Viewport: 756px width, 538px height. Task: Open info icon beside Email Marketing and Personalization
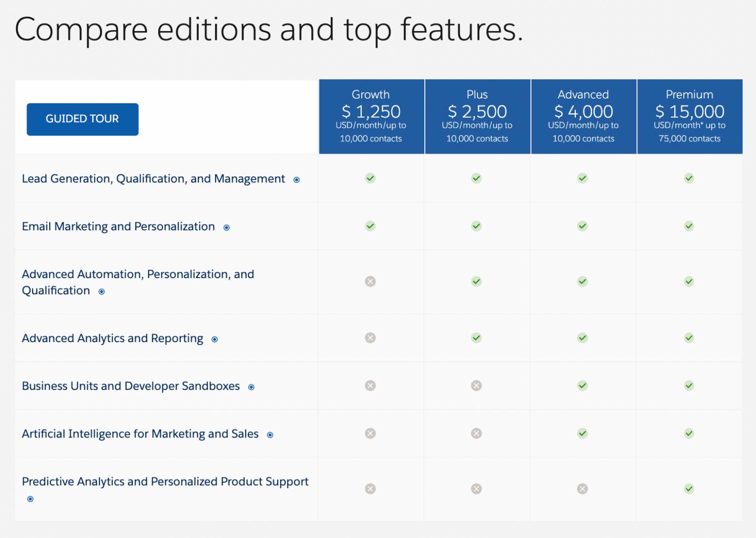tap(226, 228)
